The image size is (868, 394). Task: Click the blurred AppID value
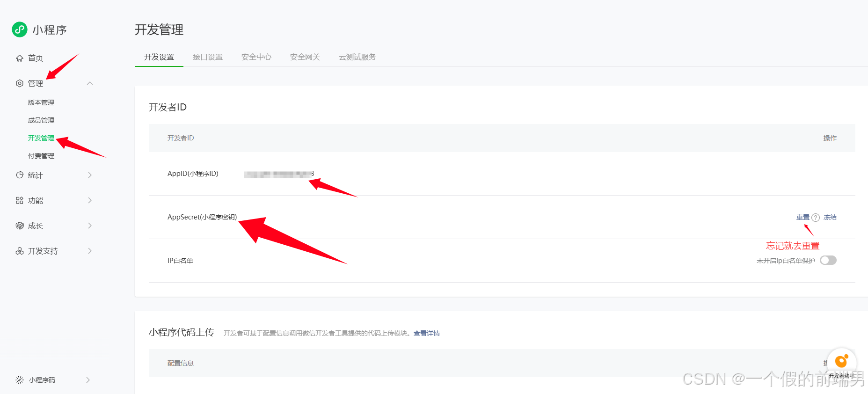(279, 174)
